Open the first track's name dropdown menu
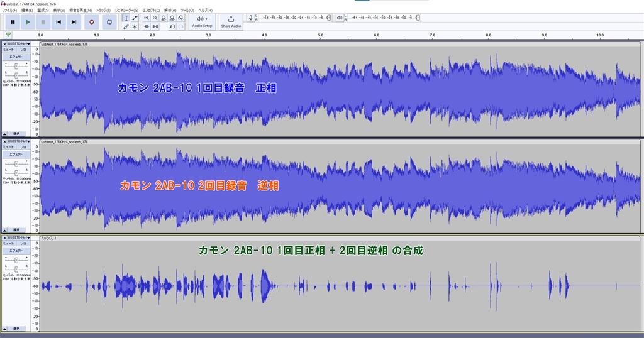Image resolution: width=644 pixels, height=338 pixels. click(18, 44)
